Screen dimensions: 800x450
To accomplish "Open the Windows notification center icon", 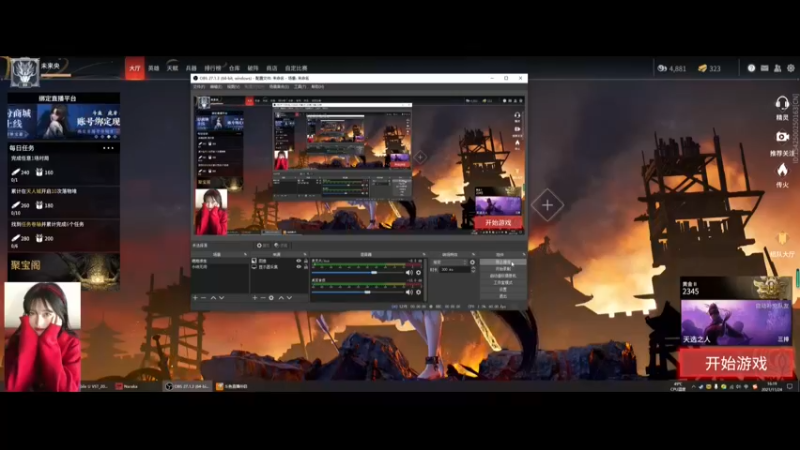I will point(790,386).
